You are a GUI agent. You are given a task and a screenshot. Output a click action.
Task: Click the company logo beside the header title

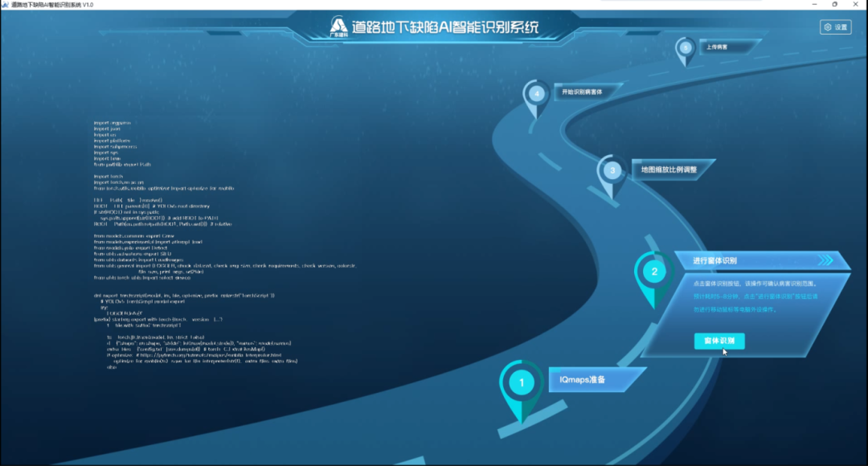(x=339, y=27)
